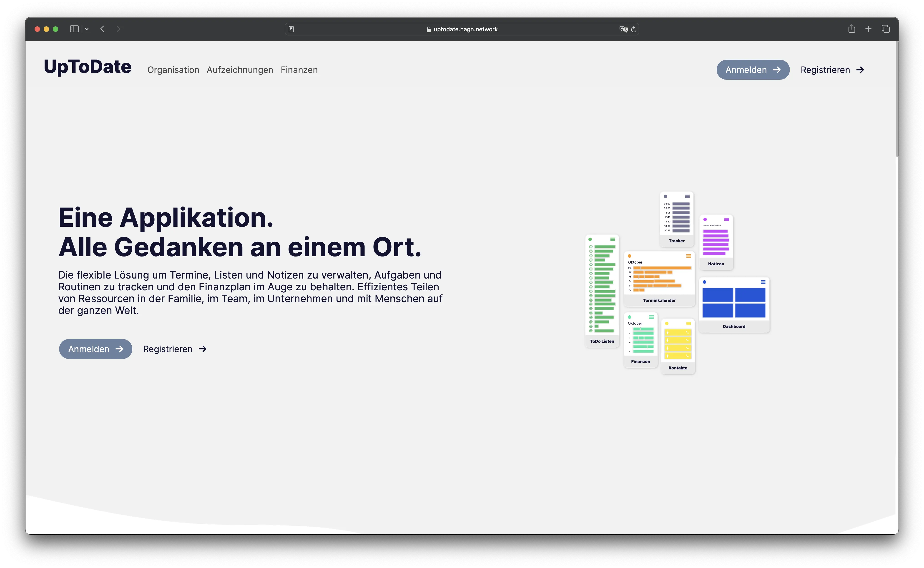Open the Finanzen nav menu
Viewport: 924px width, 568px height.
coord(299,70)
